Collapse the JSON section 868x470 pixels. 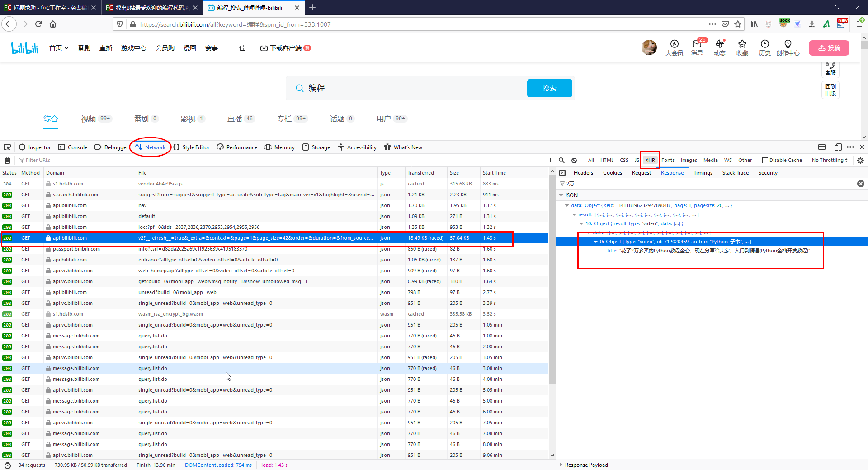tap(561, 195)
